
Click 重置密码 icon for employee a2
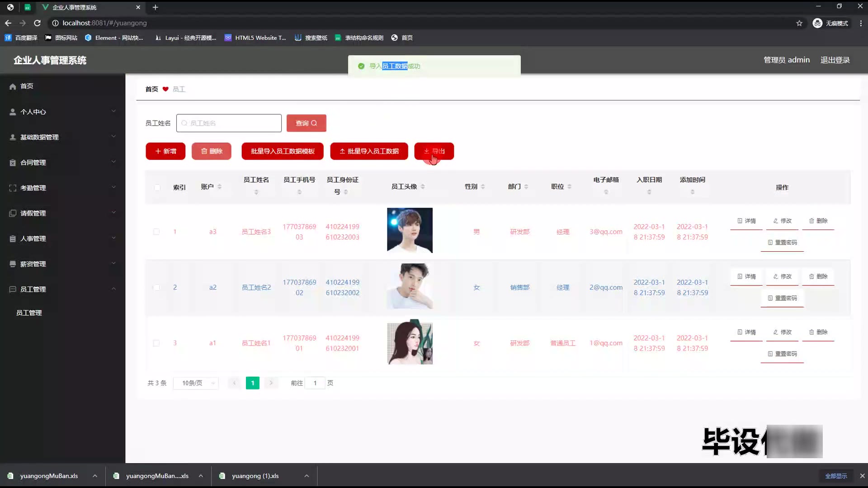770,298
